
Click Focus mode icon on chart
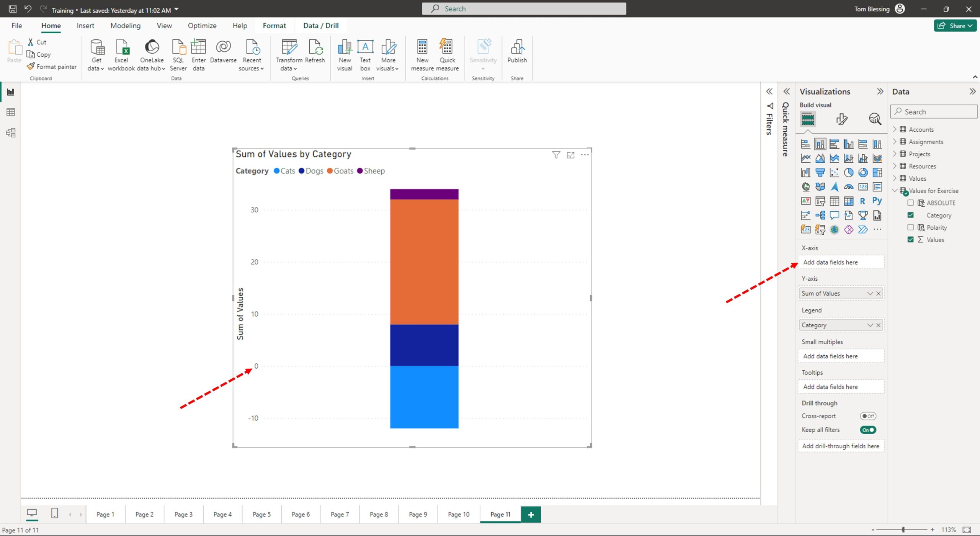[570, 155]
